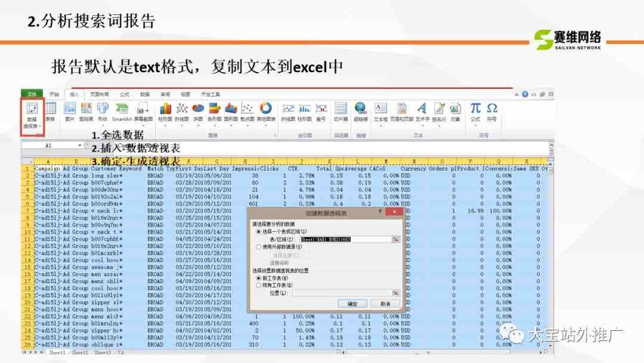
Task: Click 取消 Cancel in the dialog
Action: point(385,304)
